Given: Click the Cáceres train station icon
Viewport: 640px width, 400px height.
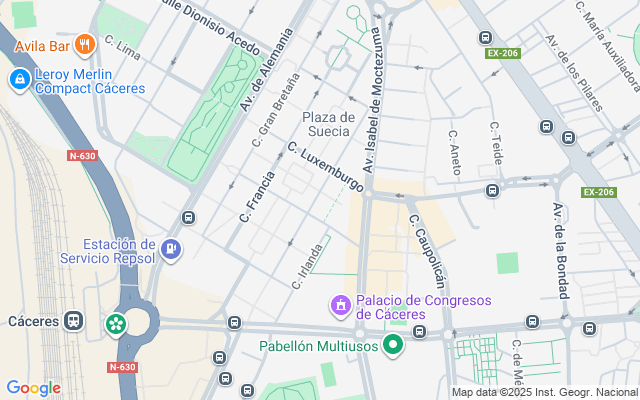Looking at the screenshot, I should 73,321.
